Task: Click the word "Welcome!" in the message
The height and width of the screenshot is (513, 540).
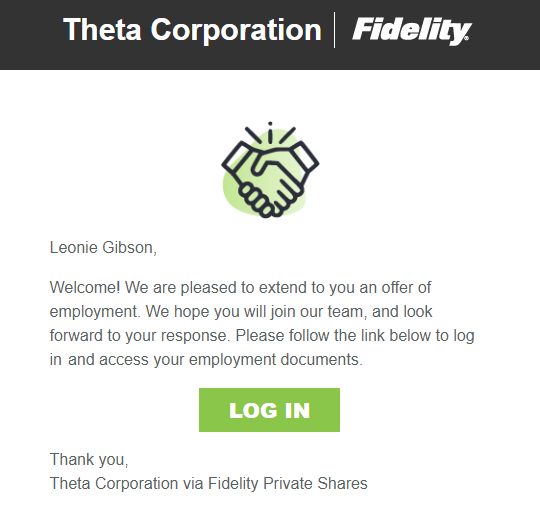Action: [x=85, y=287]
